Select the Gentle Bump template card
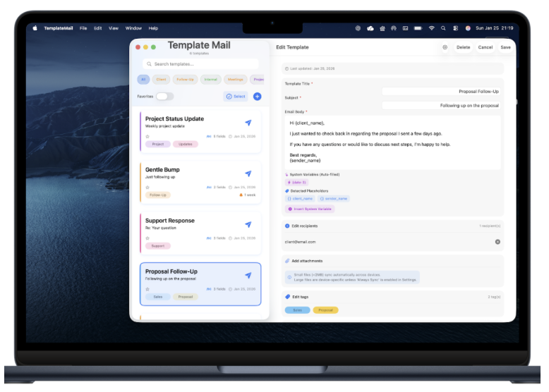549x392 pixels. [x=200, y=182]
